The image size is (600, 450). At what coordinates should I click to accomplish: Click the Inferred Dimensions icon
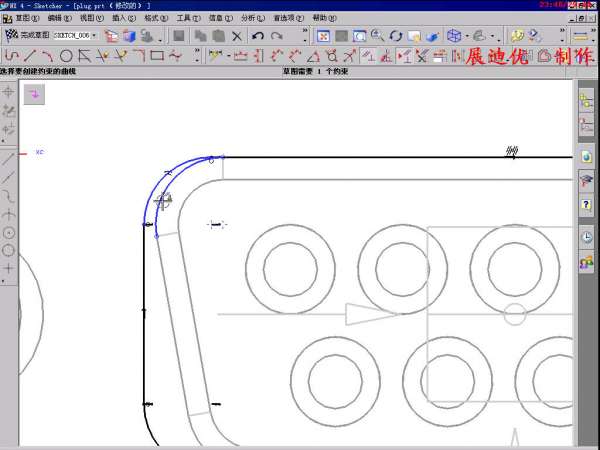(215, 56)
